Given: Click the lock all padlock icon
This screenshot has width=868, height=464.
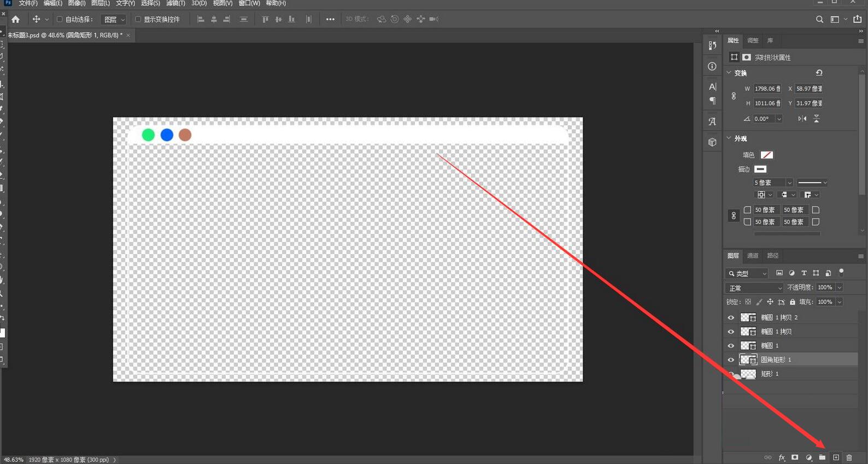Looking at the screenshot, I should 793,302.
